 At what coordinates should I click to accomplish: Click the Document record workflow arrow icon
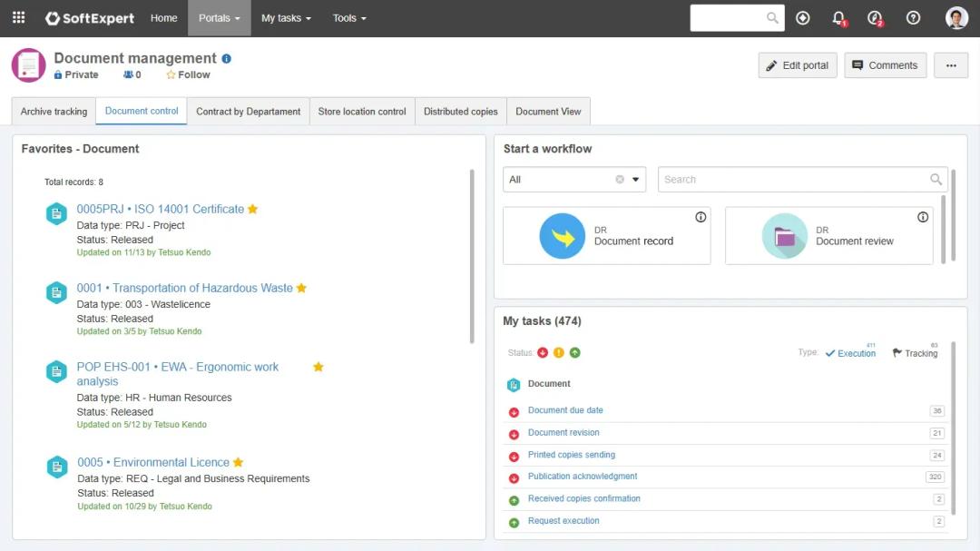[562, 236]
